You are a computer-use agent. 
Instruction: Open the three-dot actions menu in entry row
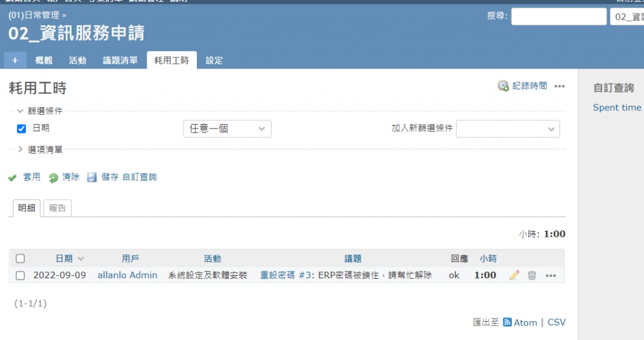pos(551,275)
